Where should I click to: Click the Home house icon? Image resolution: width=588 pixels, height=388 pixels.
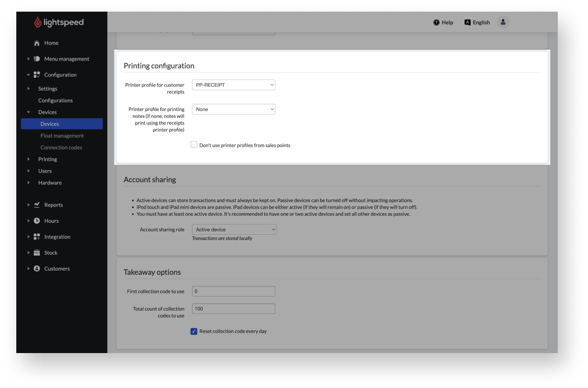(x=37, y=43)
